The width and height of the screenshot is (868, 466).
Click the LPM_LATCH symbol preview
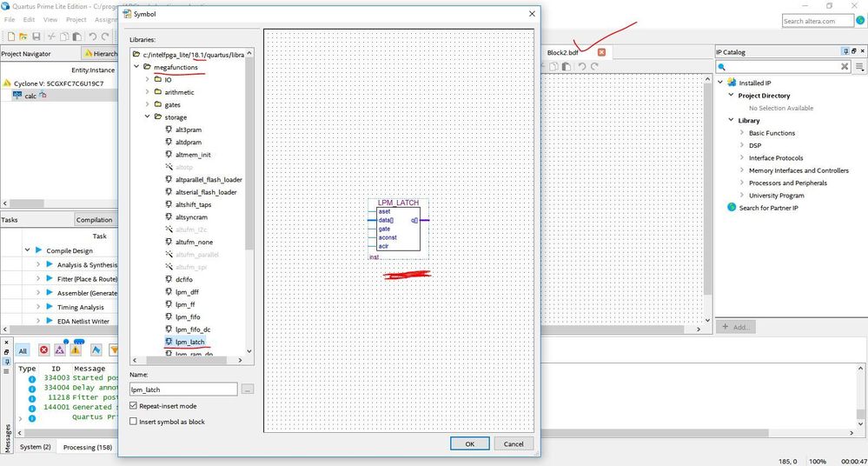(399, 229)
